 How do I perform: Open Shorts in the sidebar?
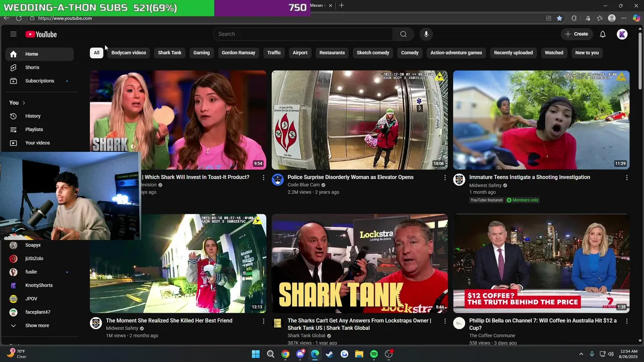pos(40,67)
